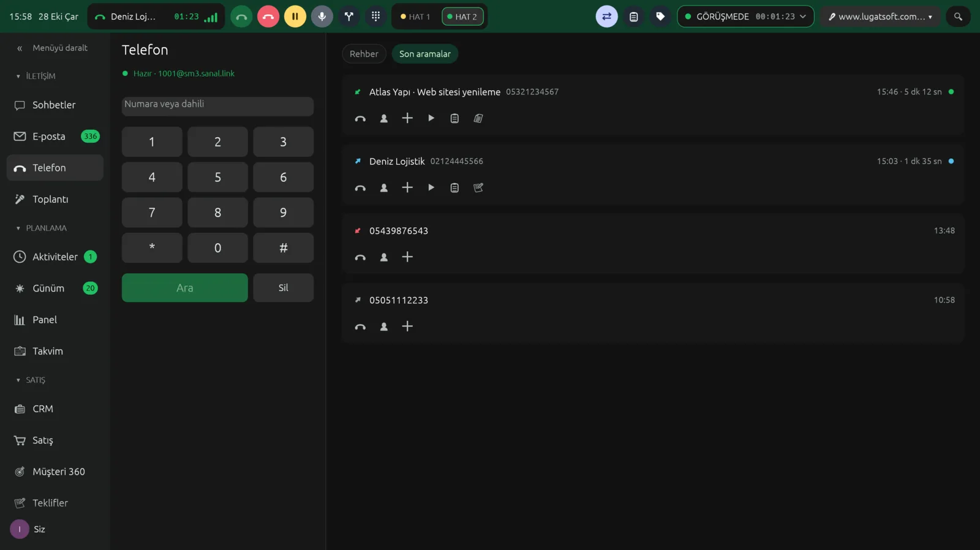Switch to HAT 1 line
980x550 pixels.
click(415, 17)
